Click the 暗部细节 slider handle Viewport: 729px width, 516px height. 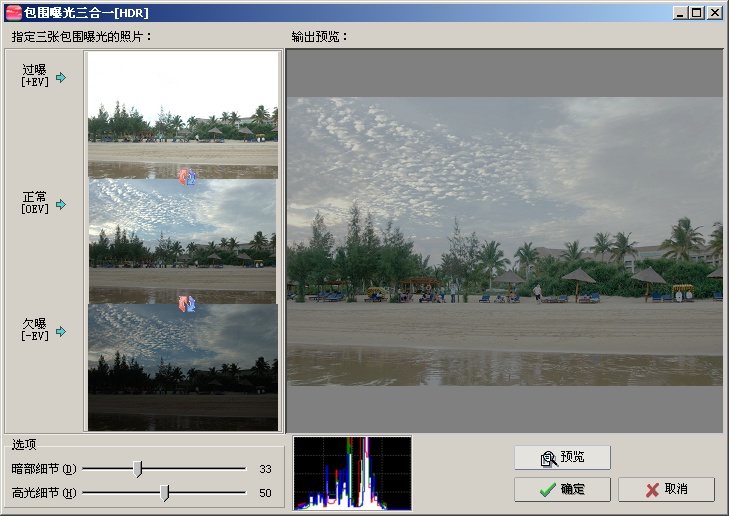click(138, 469)
